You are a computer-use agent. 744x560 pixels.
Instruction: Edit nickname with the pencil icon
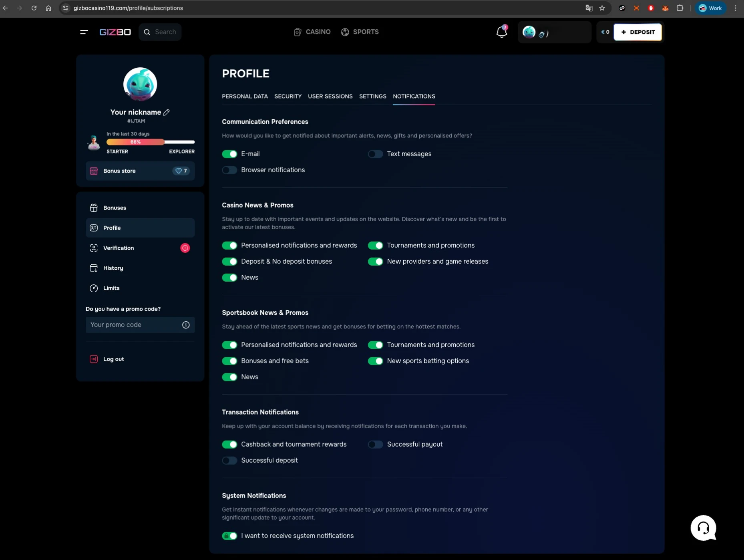pos(167,112)
